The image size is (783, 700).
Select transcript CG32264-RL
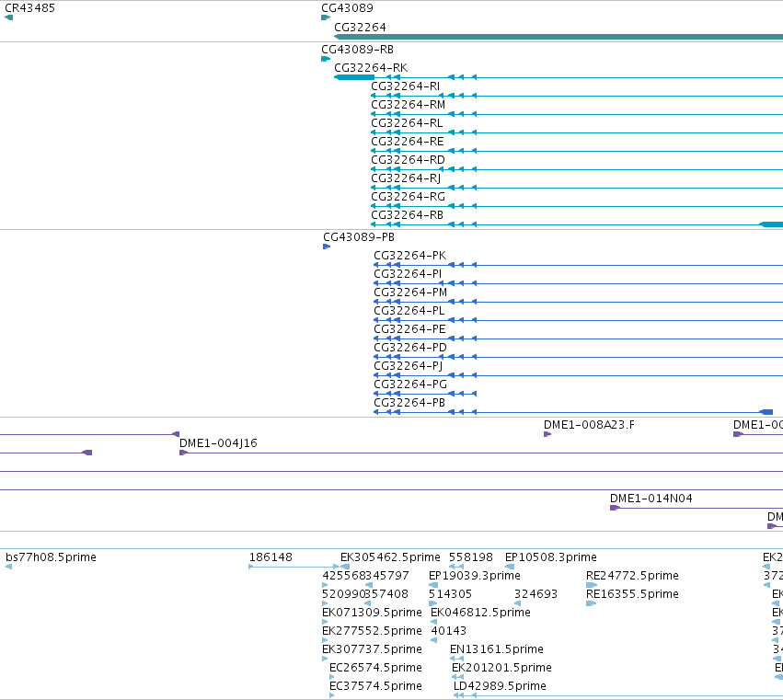pyautogui.click(x=407, y=123)
